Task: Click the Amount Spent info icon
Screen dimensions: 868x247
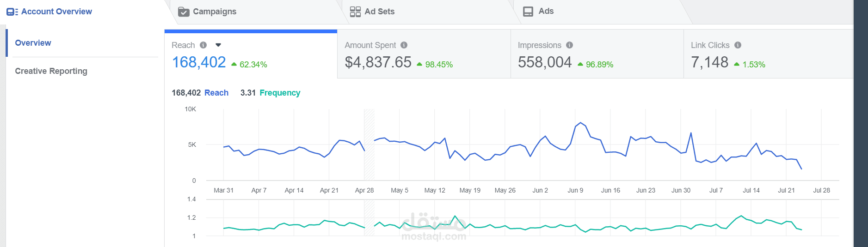Action: click(x=404, y=45)
